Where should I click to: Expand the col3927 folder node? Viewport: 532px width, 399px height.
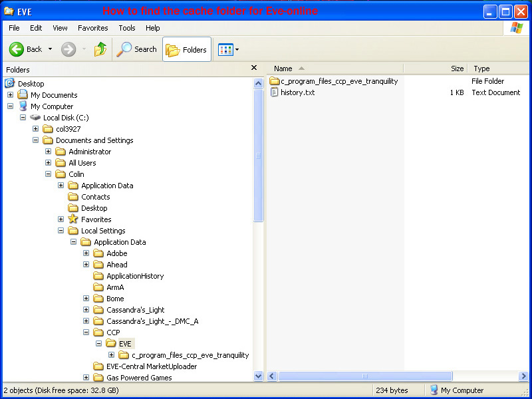click(36, 128)
